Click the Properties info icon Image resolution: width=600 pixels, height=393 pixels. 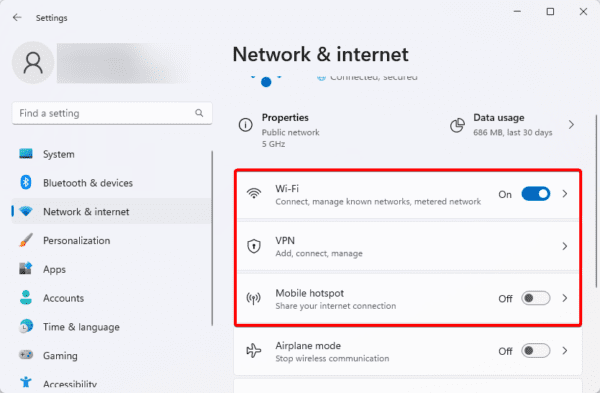coord(245,125)
